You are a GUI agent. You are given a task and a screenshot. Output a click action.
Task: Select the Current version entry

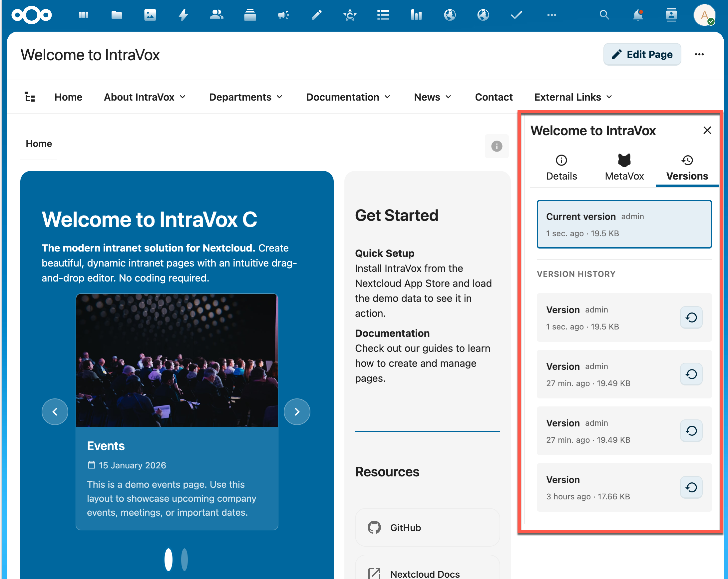pos(624,224)
